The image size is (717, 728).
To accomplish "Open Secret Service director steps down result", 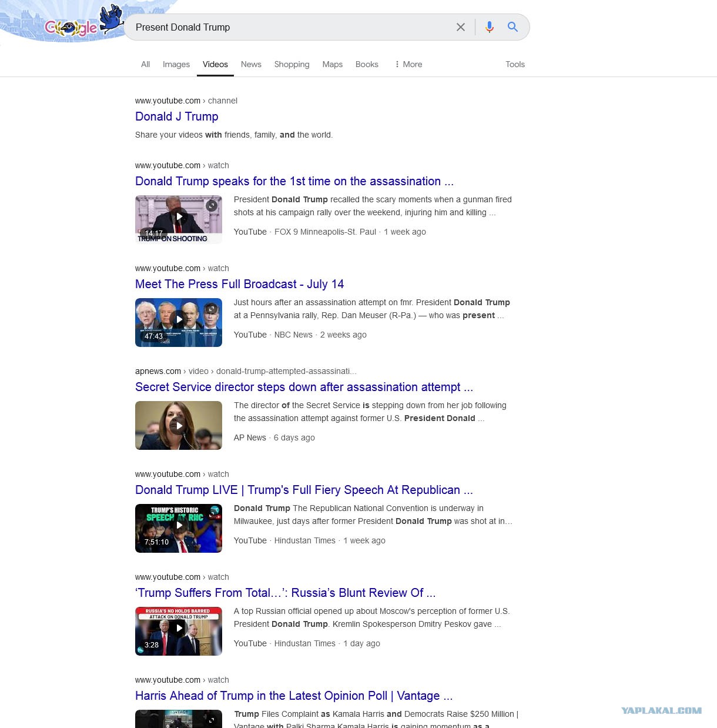I will [304, 387].
